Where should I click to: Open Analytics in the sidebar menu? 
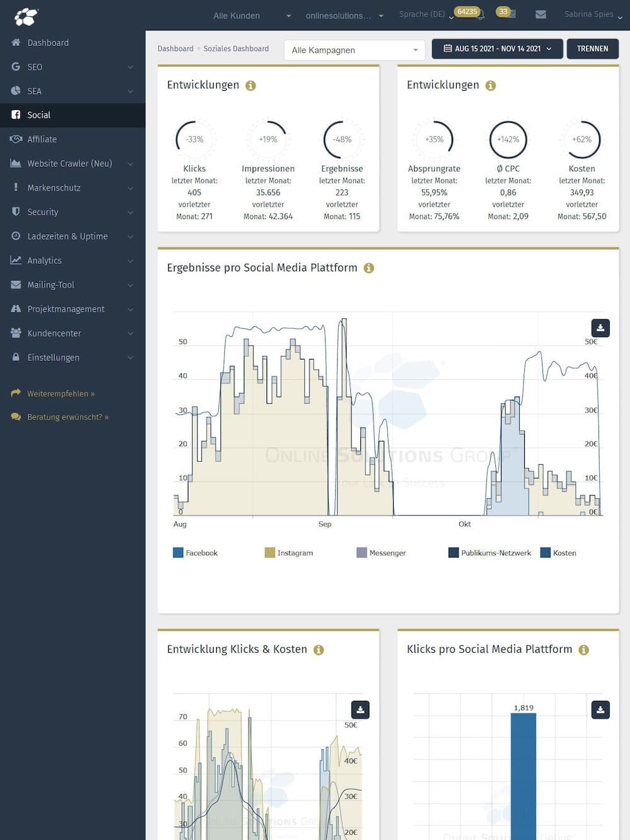tap(72, 260)
